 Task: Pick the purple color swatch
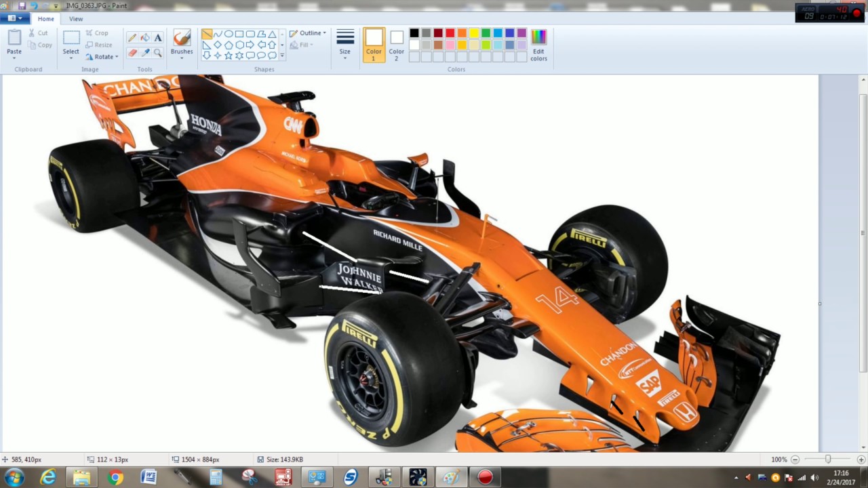coord(521,33)
